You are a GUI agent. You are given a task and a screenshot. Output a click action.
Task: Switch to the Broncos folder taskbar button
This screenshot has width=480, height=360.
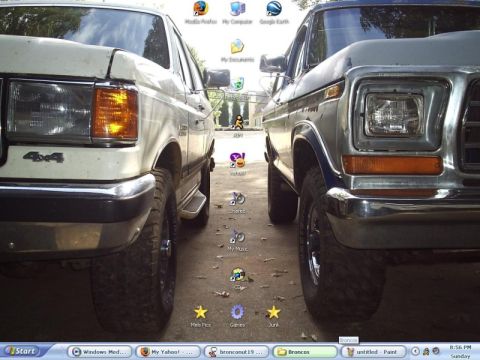point(305,352)
